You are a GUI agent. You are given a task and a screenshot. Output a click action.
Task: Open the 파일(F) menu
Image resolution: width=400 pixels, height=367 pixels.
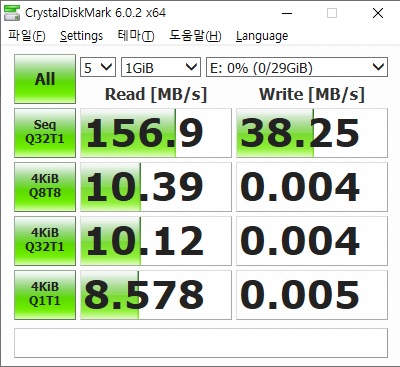27,36
